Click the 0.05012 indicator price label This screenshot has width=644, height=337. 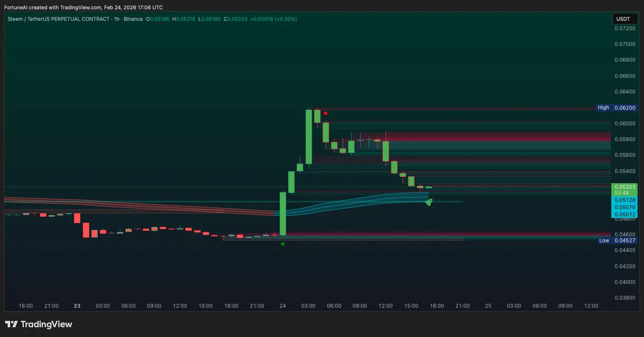[624, 215]
